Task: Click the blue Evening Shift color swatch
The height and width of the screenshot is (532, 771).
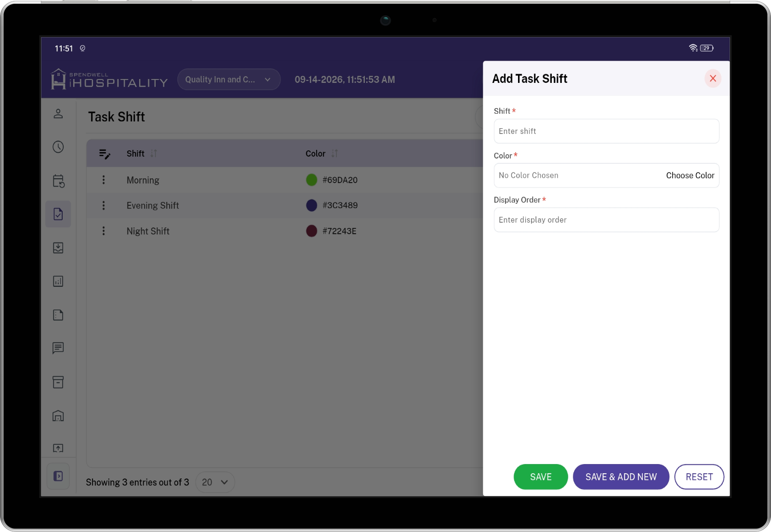Action: click(312, 205)
